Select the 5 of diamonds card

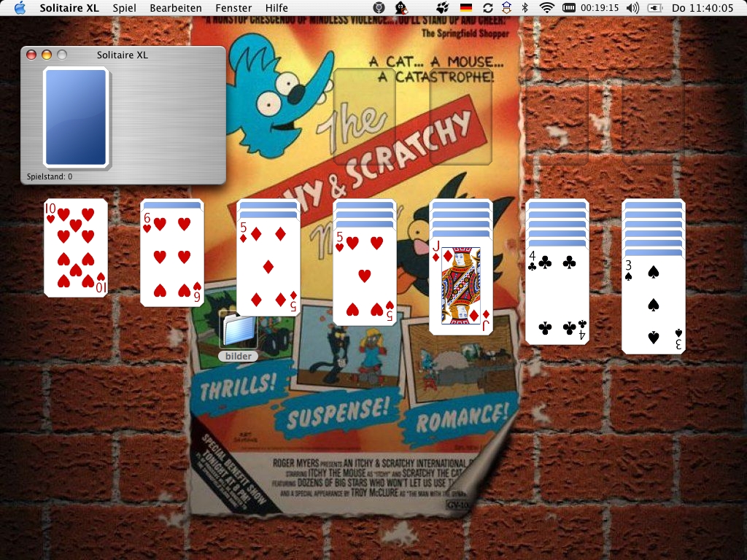[268, 267]
